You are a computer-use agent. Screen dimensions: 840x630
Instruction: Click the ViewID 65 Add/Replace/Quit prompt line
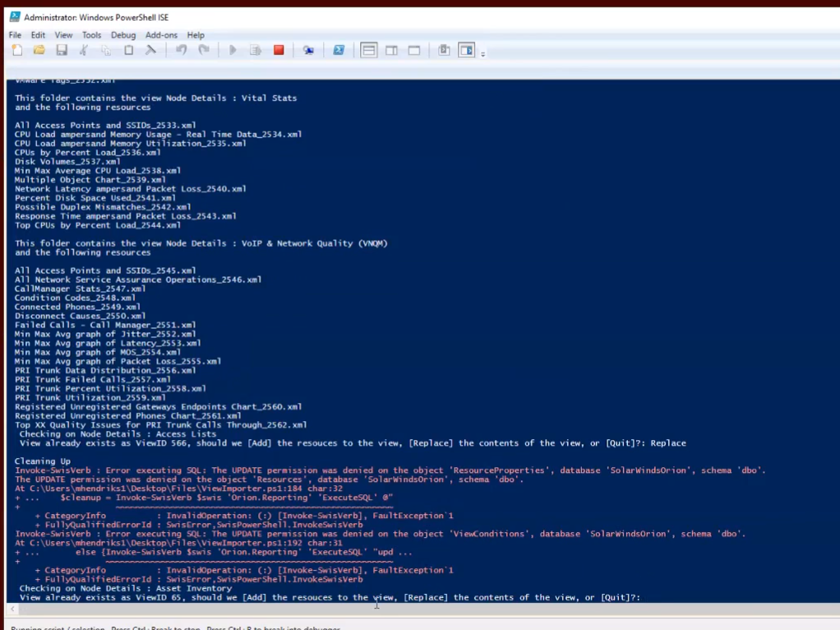point(330,597)
